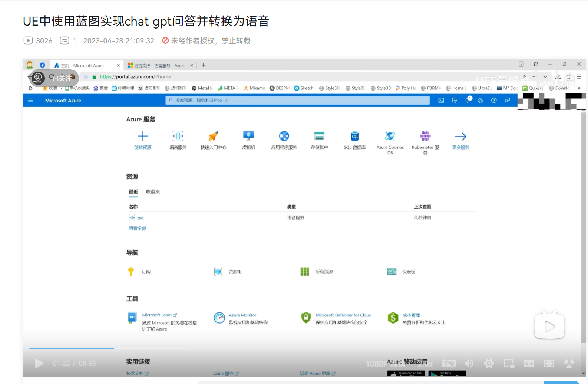588x384 pixels.
Task: Click video player settings gear icon
Action: tap(489, 364)
